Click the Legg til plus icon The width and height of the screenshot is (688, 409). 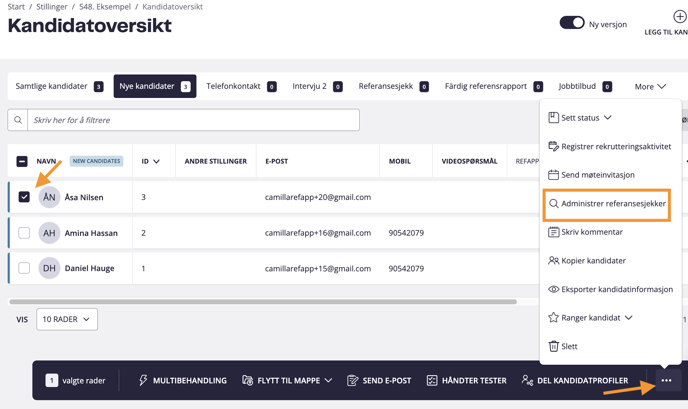coord(679,17)
